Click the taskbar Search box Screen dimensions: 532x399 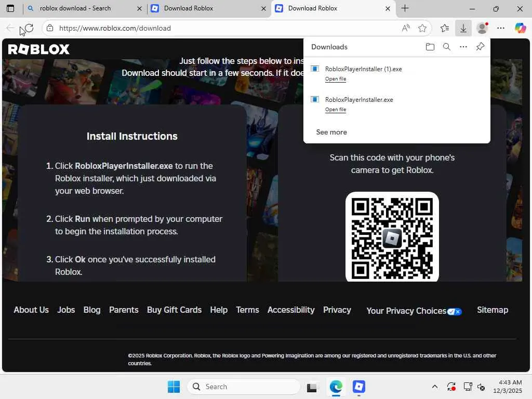pyautogui.click(x=244, y=387)
